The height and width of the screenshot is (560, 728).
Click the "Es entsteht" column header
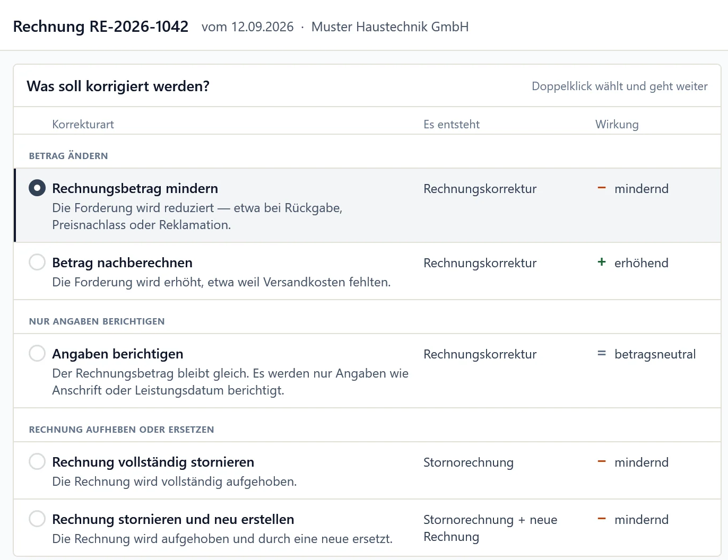pyautogui.click(x=452, y=125)
